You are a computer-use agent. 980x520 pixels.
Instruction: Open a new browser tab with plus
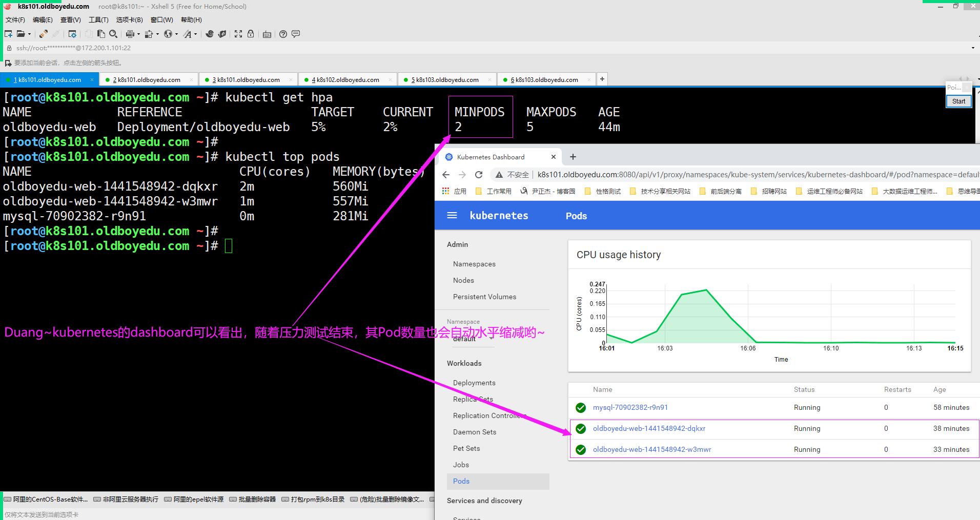573,157
